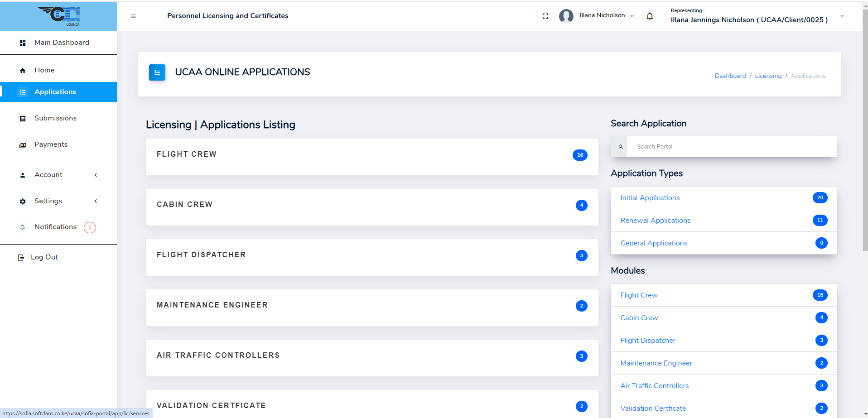Toggle fullscreen mode icon in header
This screenshot has width=868, height=418.
click(x=545, y=16)
